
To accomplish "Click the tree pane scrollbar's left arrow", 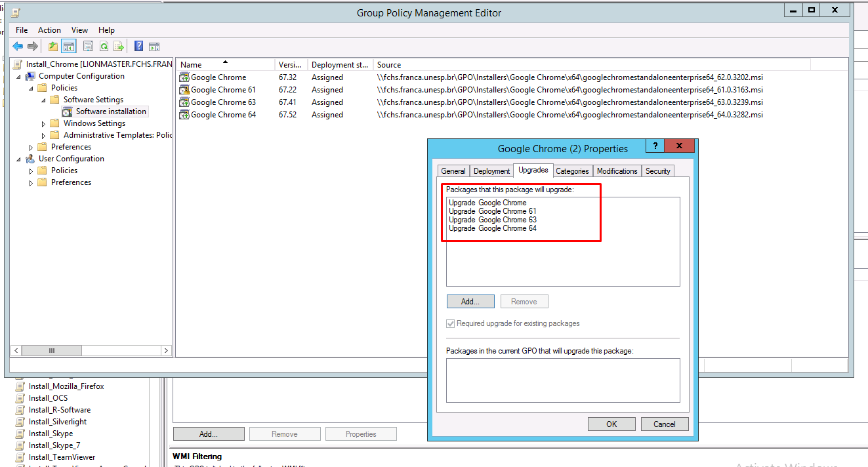I will pos(16,351).
